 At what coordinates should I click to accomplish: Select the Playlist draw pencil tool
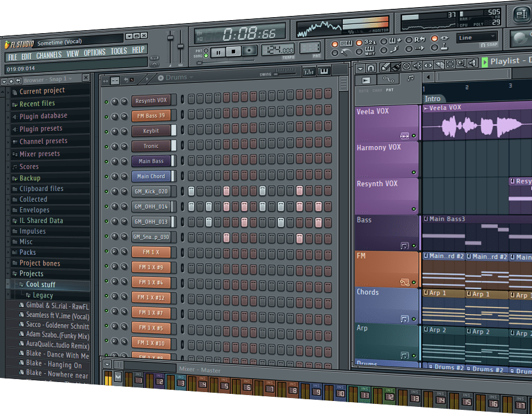pos(385,67)
